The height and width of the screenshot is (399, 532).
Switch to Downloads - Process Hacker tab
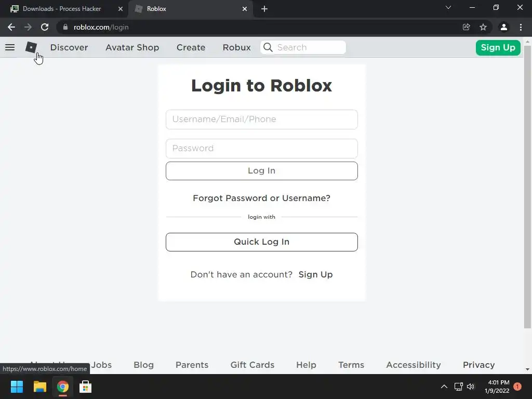click(x=63, y=9)
